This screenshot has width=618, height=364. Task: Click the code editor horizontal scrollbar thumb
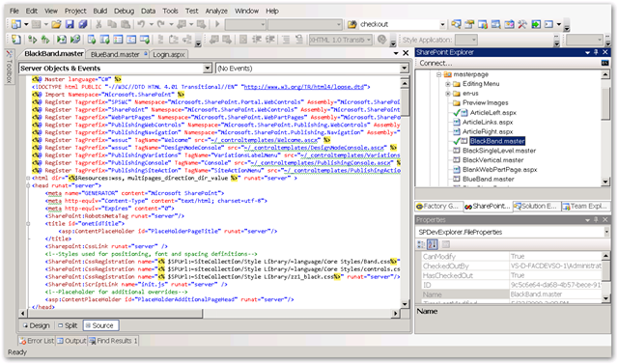(x=115, y=314)
